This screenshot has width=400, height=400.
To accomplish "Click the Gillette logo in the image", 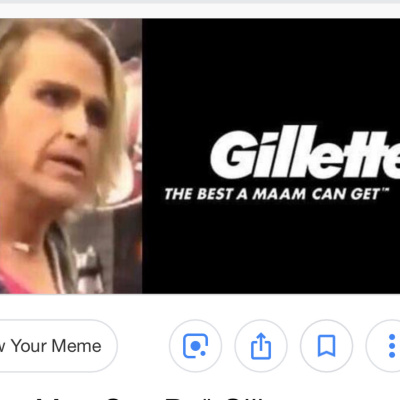I will point(305,153).
